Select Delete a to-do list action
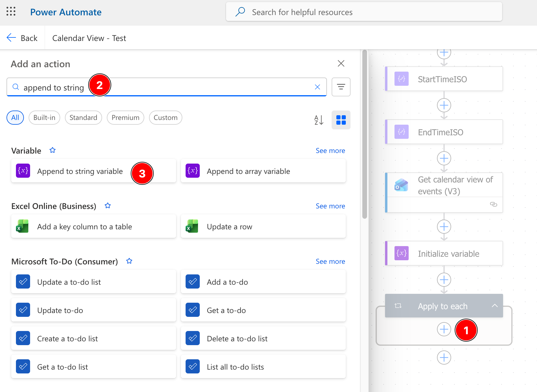Image resolution: width=537 pixels, height=392 pixels. [263, 338]
